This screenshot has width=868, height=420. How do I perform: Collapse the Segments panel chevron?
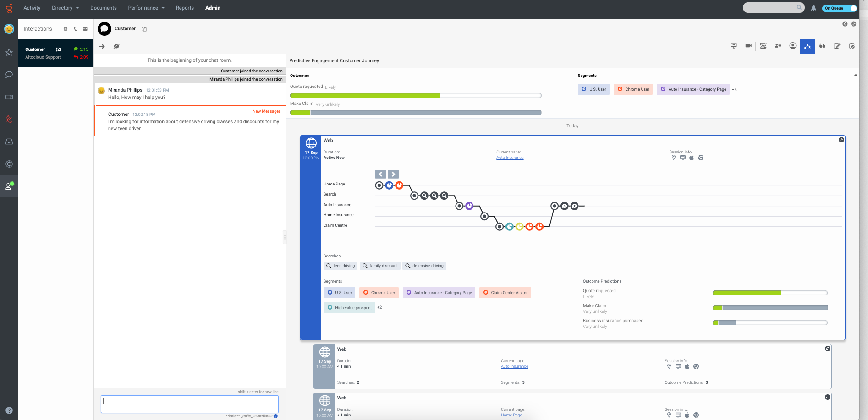click(x=856, y=75)
